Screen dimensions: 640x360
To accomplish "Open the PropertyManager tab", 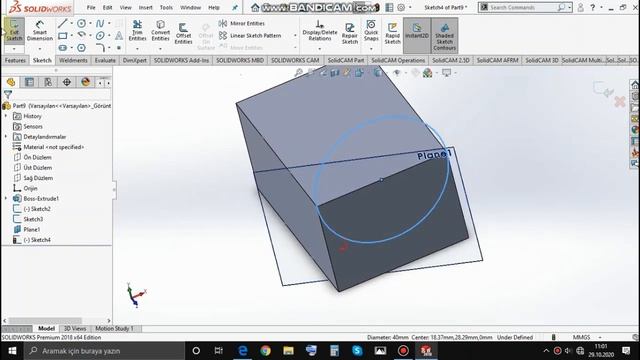I will pos(29,82).
